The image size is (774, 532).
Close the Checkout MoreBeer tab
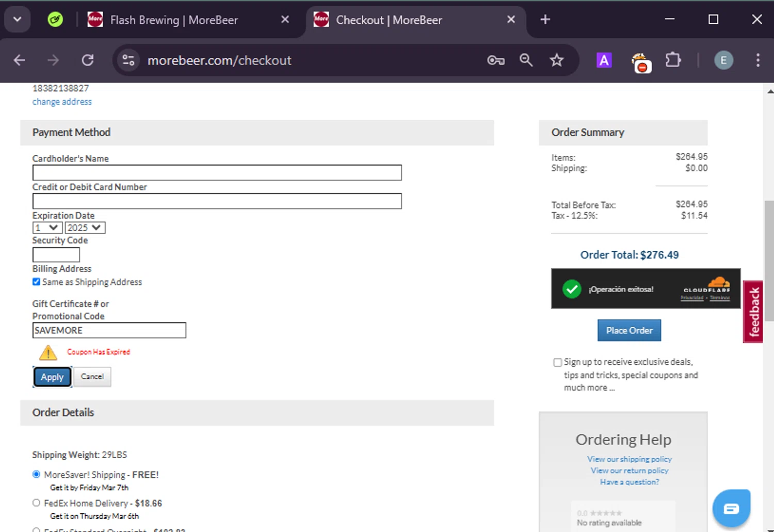pyautogui.click(x=511, y=20)
